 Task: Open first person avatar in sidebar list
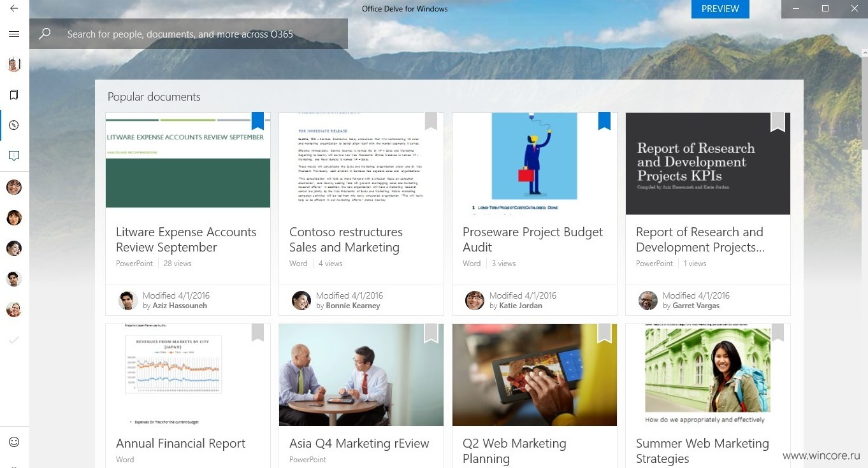[x=14, y=187]
